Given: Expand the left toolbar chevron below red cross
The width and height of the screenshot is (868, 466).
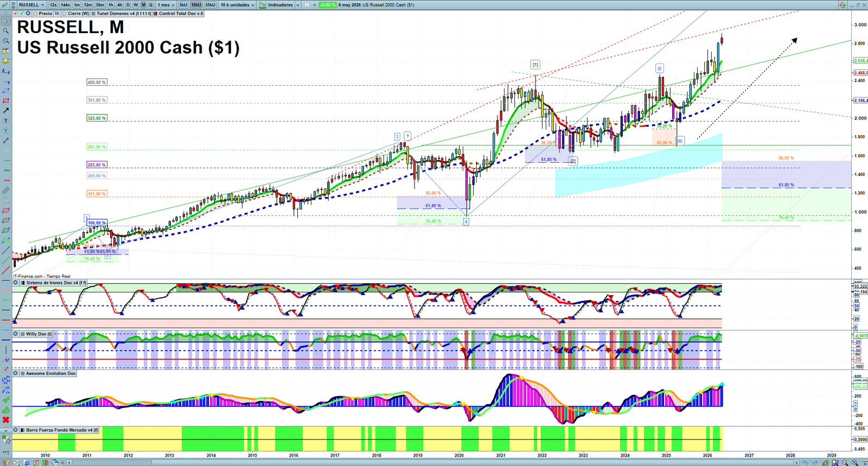Looking at the screenshot, I should 5,431.
